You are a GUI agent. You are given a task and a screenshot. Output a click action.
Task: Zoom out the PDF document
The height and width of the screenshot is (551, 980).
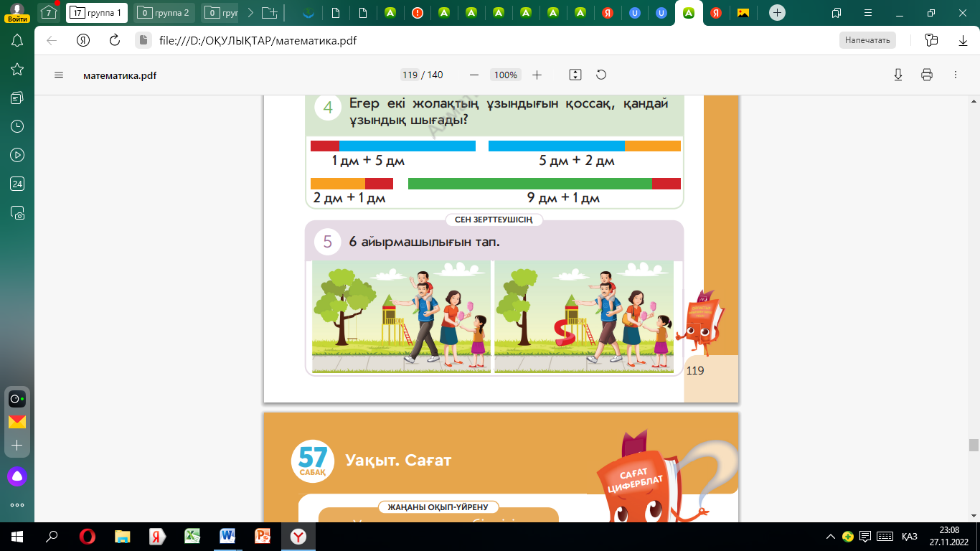coord(473,75)
